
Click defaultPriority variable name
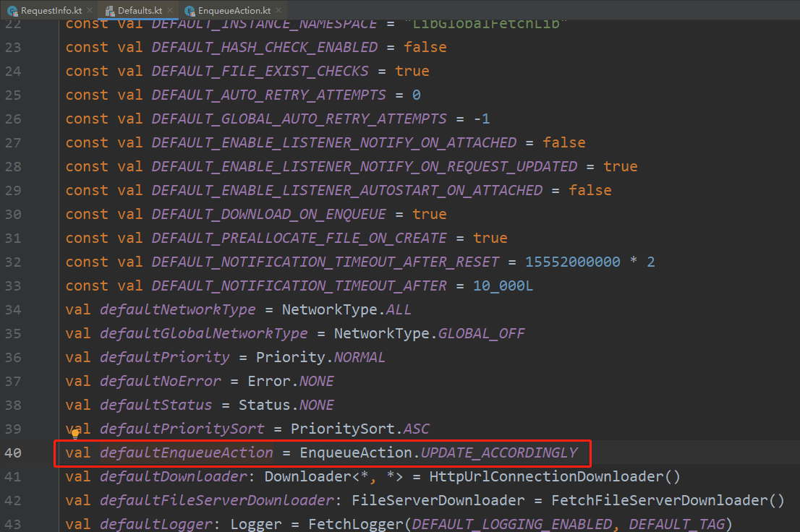click(x=165, y=358)
